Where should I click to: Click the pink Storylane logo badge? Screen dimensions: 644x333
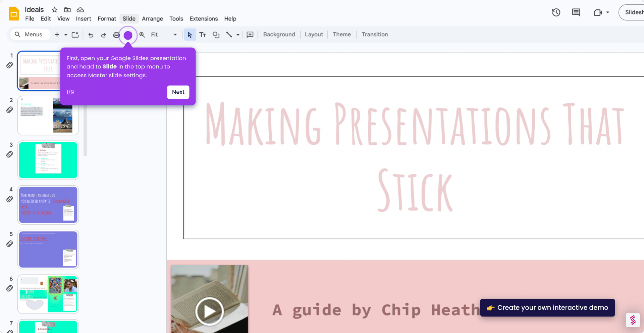coord(633,320)
